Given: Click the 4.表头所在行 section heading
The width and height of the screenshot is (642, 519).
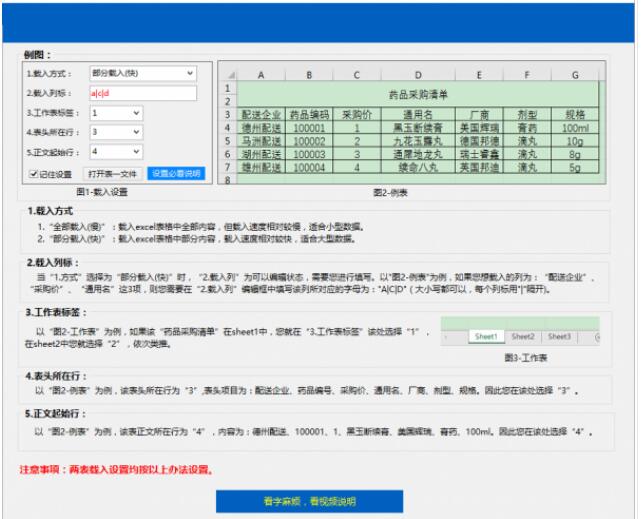Looking at the screenshot, I should (56, 376).
